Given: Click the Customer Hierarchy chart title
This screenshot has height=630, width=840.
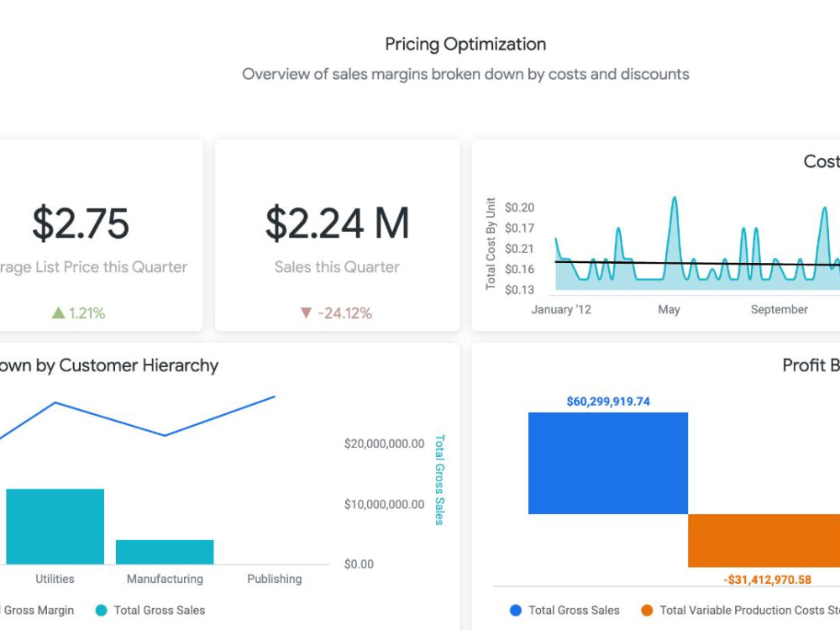Looking at the screenshot, I should pos(109,365).
